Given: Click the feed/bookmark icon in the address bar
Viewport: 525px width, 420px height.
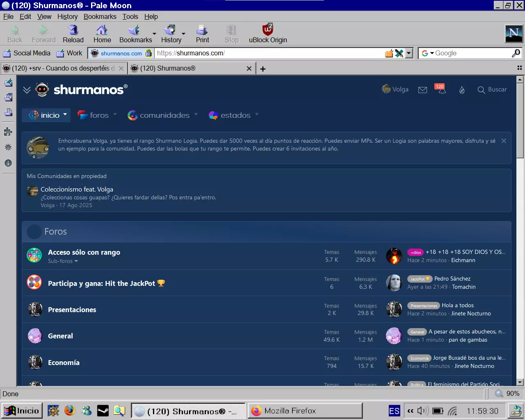Looking at the screenshot, I should (x=389, y=53).
